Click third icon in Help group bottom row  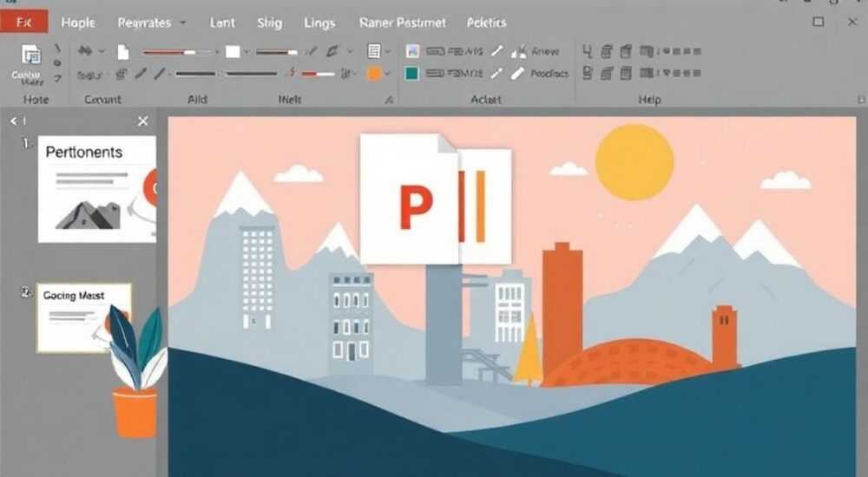click(x=626, y=73)
